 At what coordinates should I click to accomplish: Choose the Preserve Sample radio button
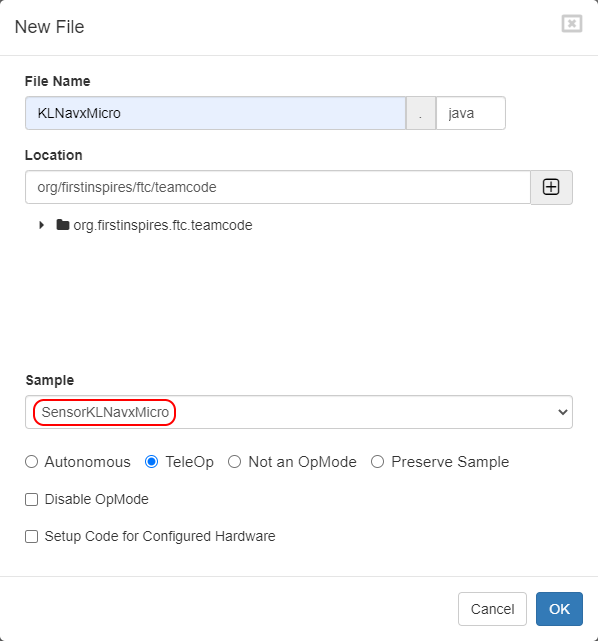coord(377,462)
